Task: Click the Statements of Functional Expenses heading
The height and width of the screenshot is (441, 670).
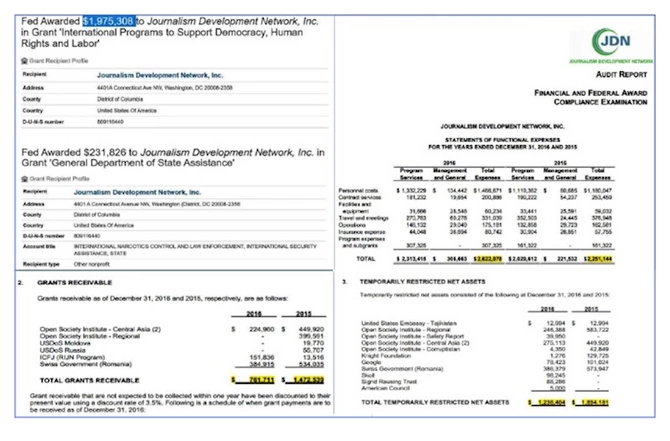Action: [x=502, y=140]
